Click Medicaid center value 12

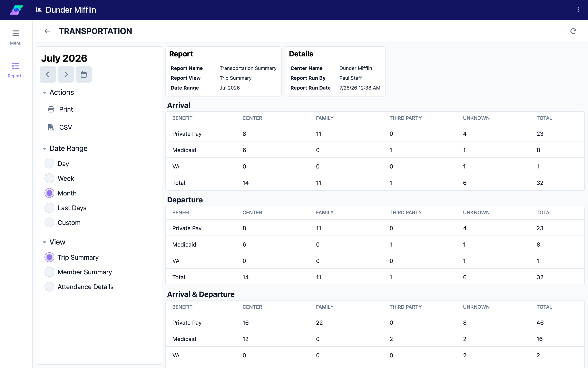[x=245, y=339]
